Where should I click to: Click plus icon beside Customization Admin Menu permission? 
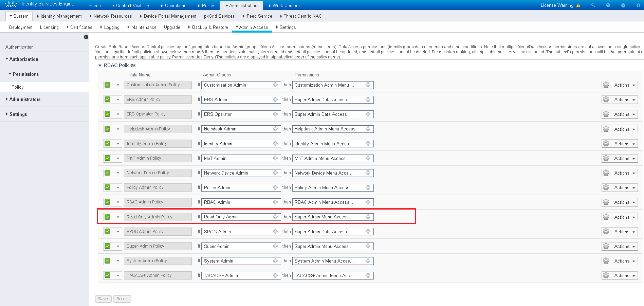tap(368, 85)
